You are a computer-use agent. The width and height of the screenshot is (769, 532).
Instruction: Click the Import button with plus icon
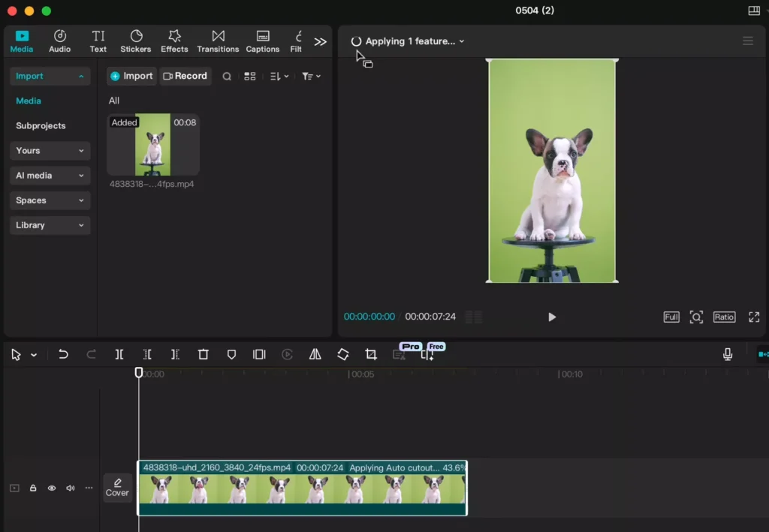point(131,76)
